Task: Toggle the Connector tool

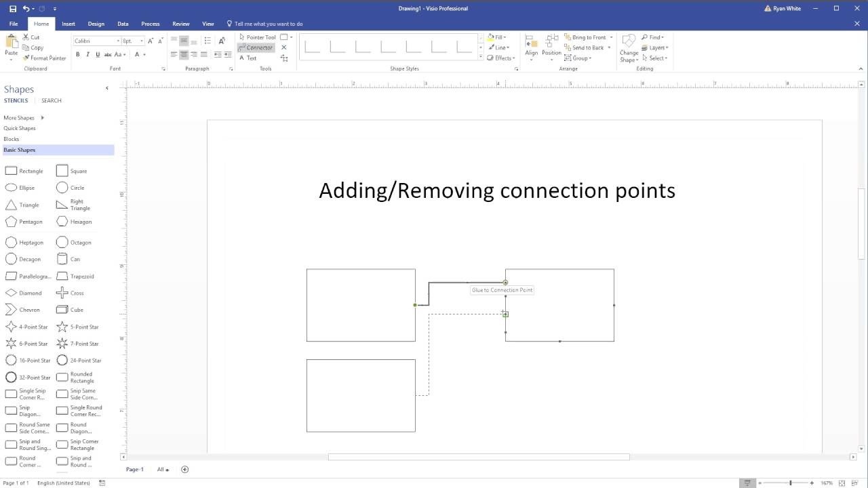Action: (x=256, y=47)
